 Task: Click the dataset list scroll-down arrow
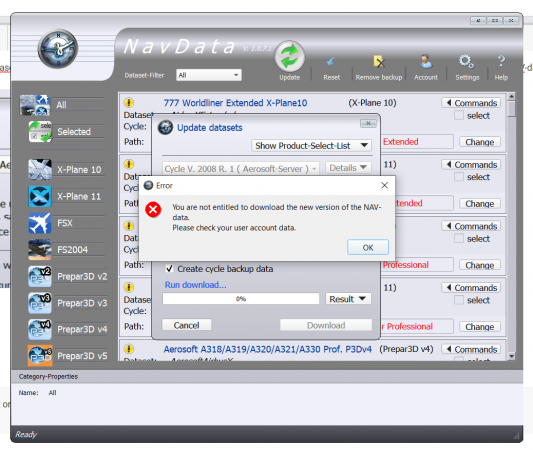(511, 356)
